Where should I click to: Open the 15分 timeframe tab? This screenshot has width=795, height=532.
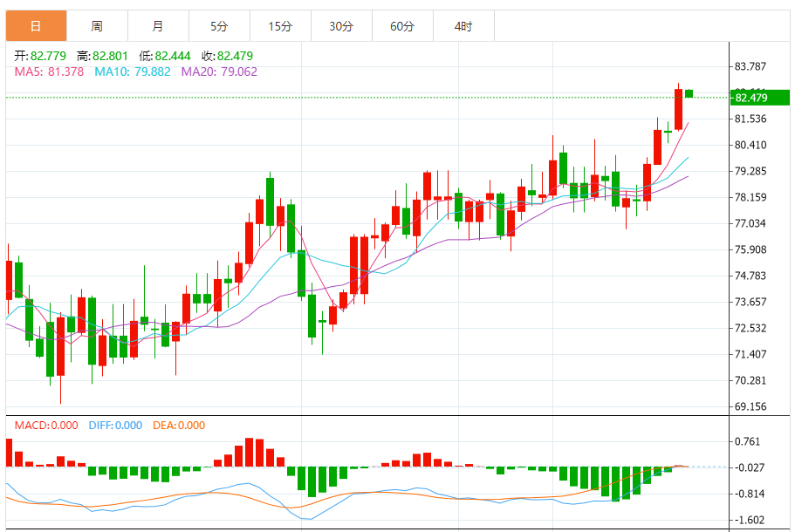pos(280,26)
